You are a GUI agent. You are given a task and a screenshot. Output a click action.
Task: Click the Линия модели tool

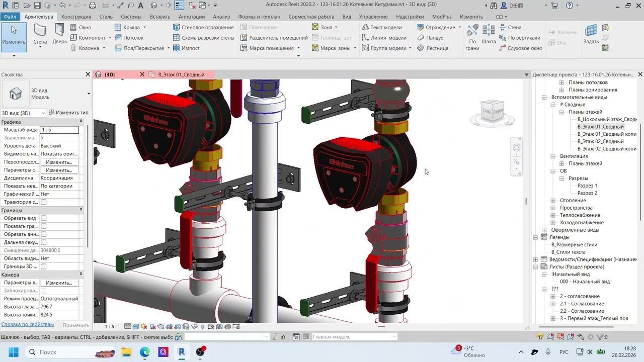pyautogui.click(x=384, y=38)
